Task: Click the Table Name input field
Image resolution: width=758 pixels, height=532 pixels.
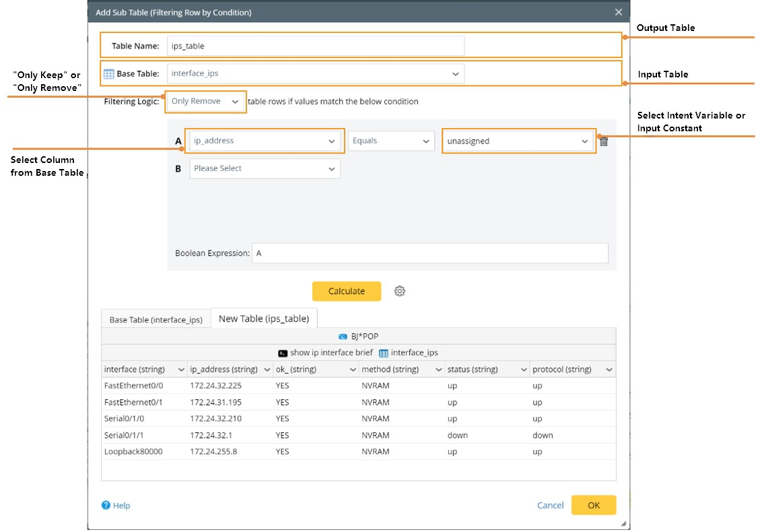Action: 315,46
